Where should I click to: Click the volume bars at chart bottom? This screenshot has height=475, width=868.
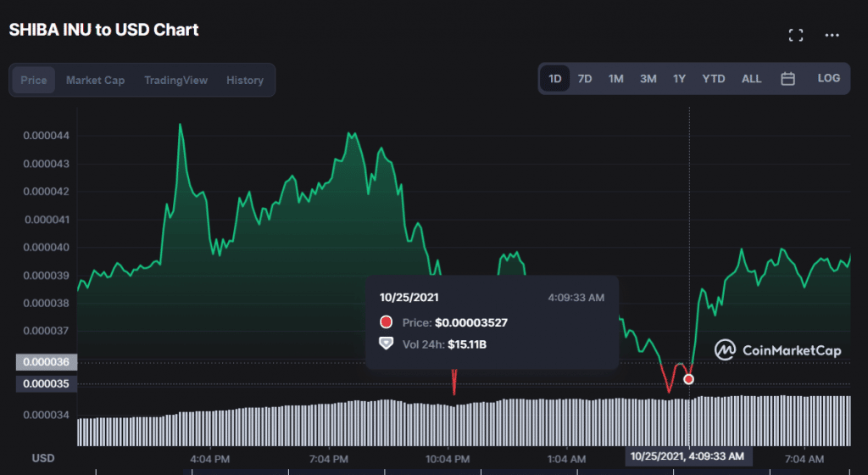424,422
